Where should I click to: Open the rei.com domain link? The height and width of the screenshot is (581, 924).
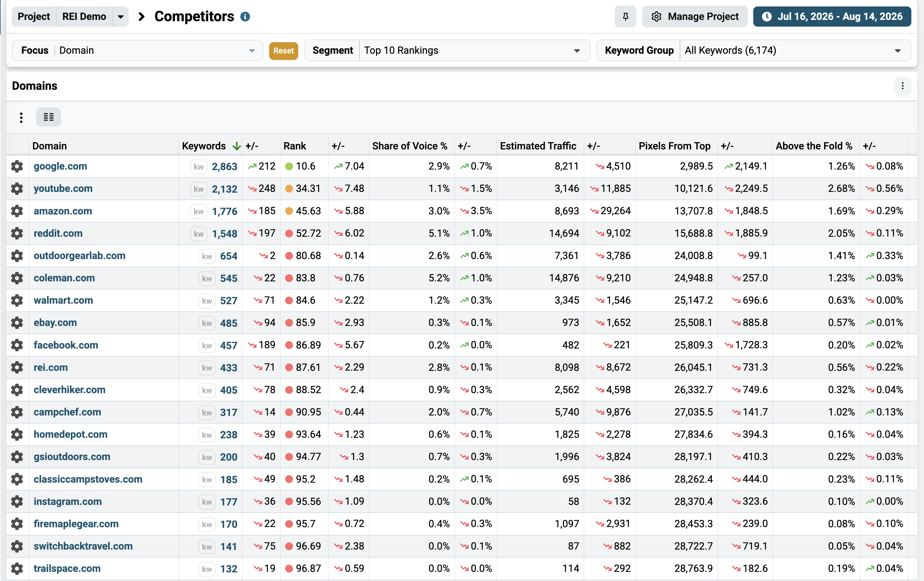tap(51, 367)
